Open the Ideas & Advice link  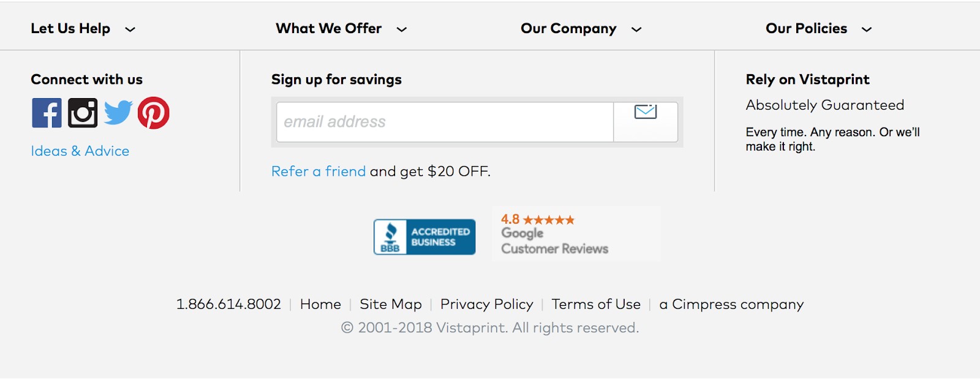click(80, 151)
